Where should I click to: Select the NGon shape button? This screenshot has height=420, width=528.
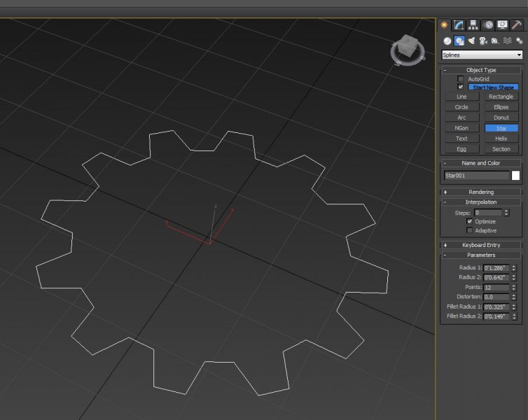pos(461,128)
